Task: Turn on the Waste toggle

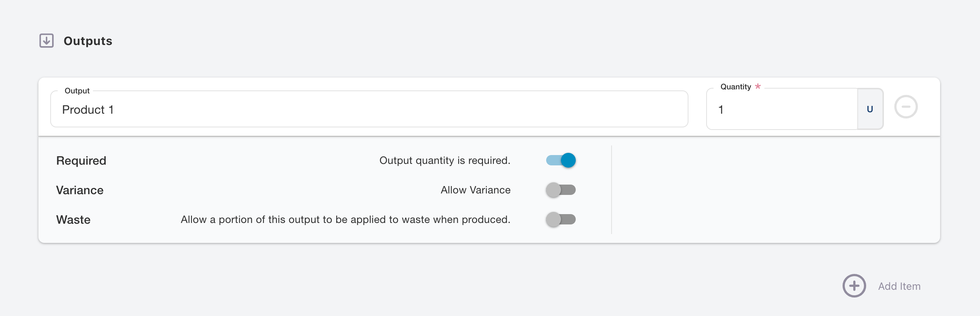Action: click(x=560, y=219)
